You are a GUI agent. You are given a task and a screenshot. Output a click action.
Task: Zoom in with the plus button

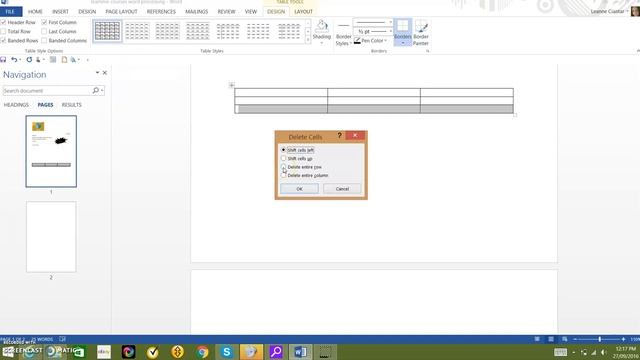pyautogui.click(x=623, y=339)
